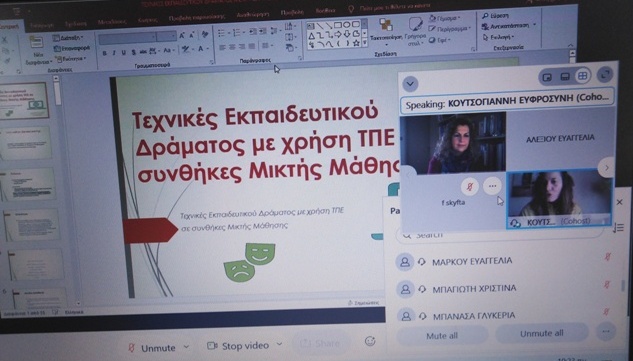
Task: Open the Ενότητα (Section) dropdown
Action: tap(71, 59)
